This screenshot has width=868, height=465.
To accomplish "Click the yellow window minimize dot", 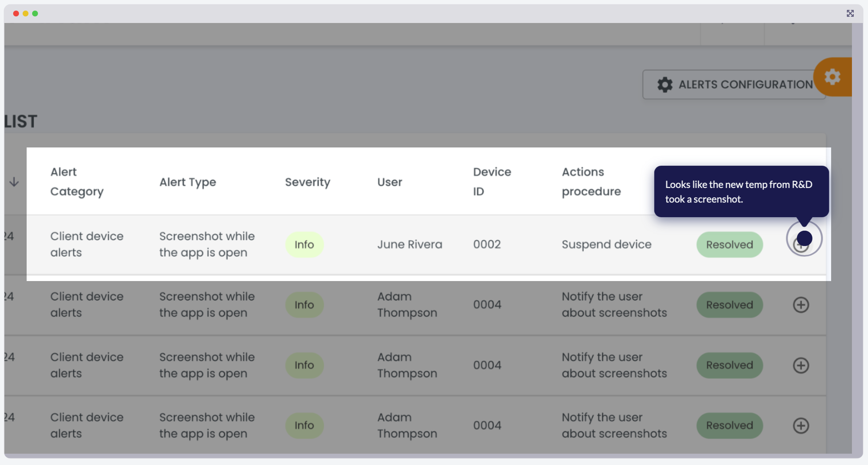I will click(26, 14).
